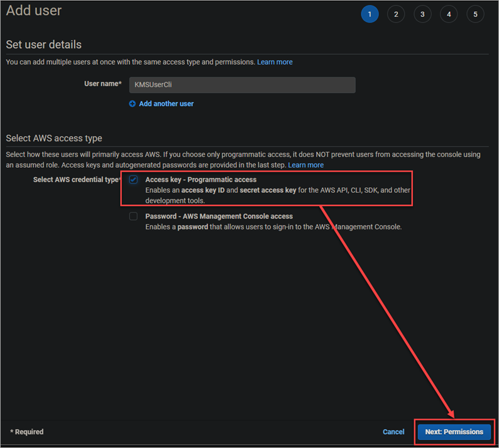
Task: Click the 'Password - AWS Management Console access' label
Action: click(219, 216)
